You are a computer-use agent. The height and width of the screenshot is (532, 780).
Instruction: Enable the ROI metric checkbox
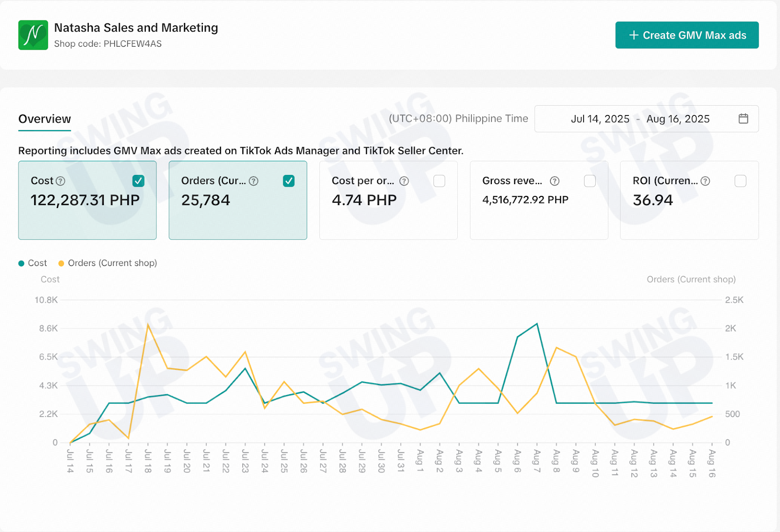coord(741,181)
